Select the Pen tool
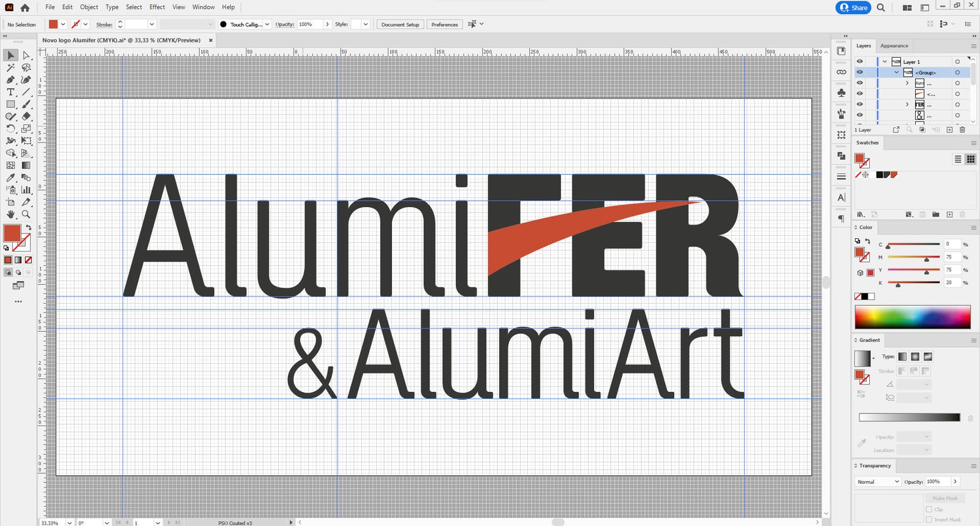 pos(10,80)
